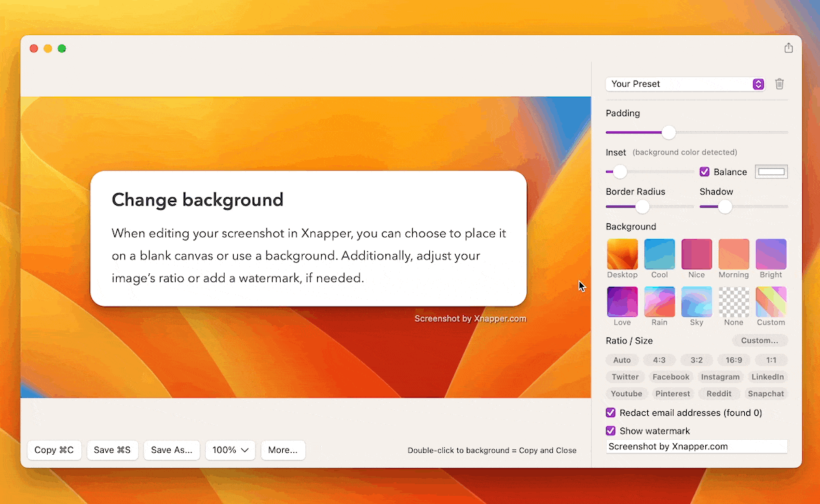Apply the Sky background swatch
This screenshot has width=820, height=504.
696,302
